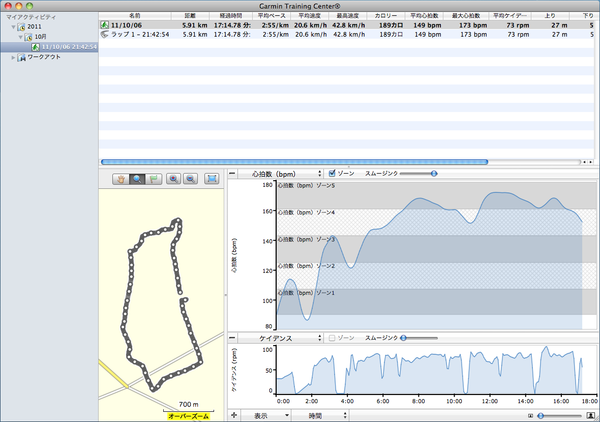Zoom out on the map
The width and height of the screenshot is (600, 422).
190,179
